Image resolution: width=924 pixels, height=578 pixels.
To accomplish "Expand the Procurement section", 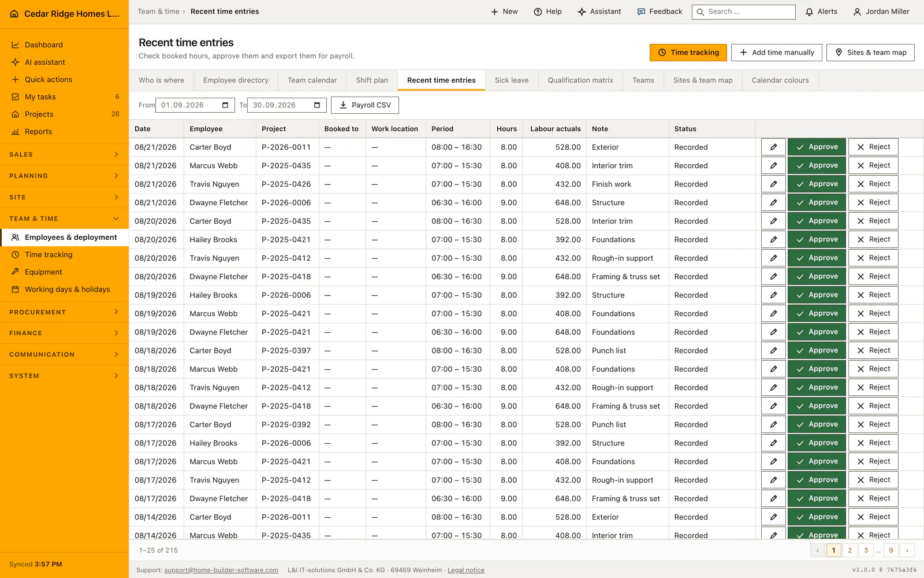I will (x=64, y=312).
